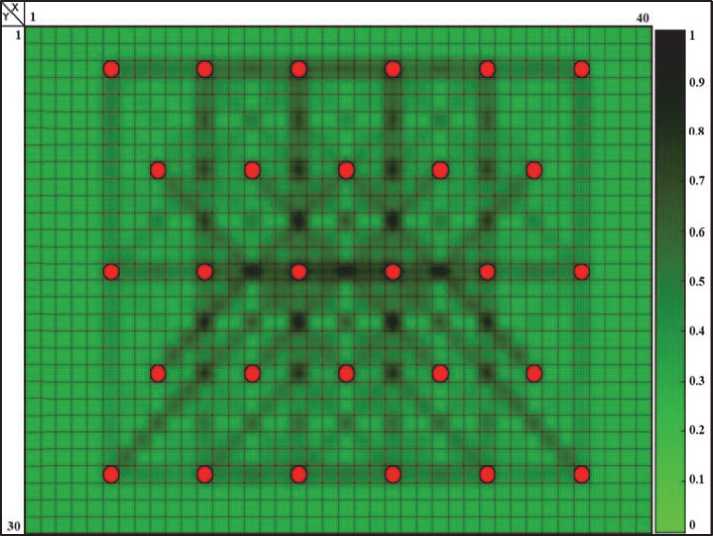Screen dimensions: 713x536
Task: Click the color scale label "0.6"
Action: (x=697, y=232)
